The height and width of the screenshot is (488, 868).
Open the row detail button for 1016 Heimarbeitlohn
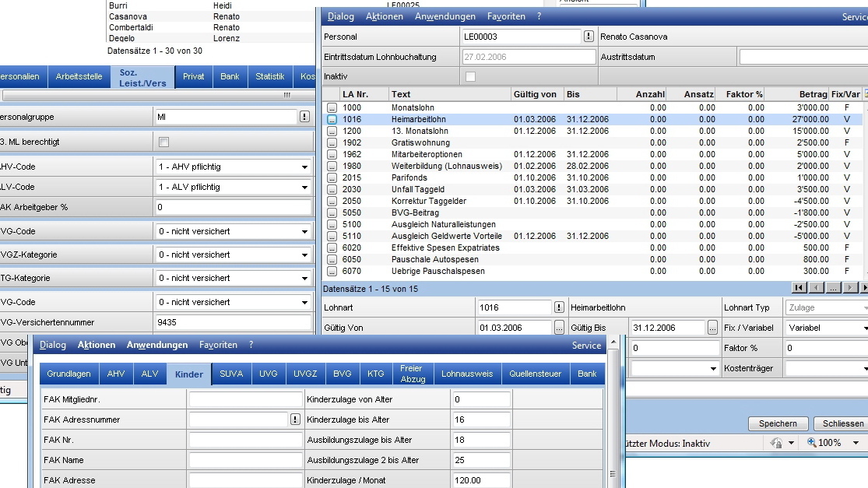[x=332, y=120]
